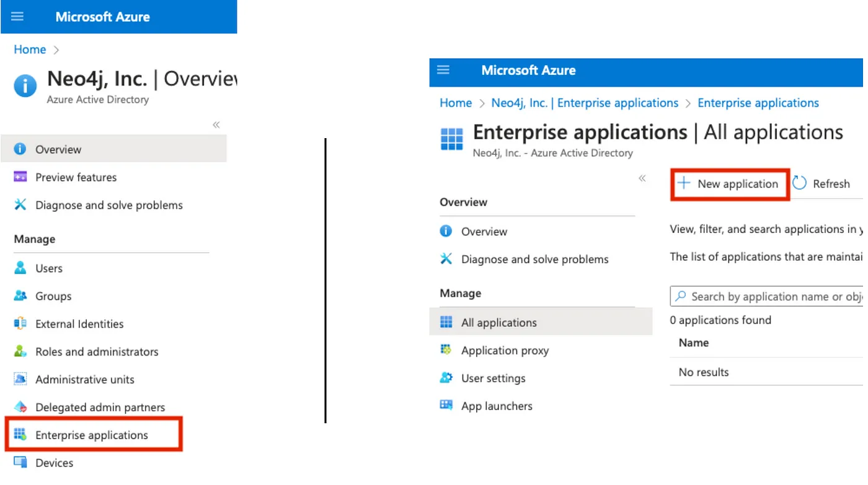Open the hamburger menu in right Azure header
The width and height of the screenshot is (868, 485).
(443, 70)
